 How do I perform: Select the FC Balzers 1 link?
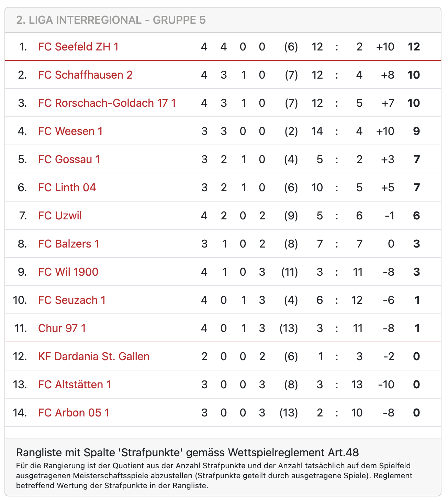tap(69, 244)
